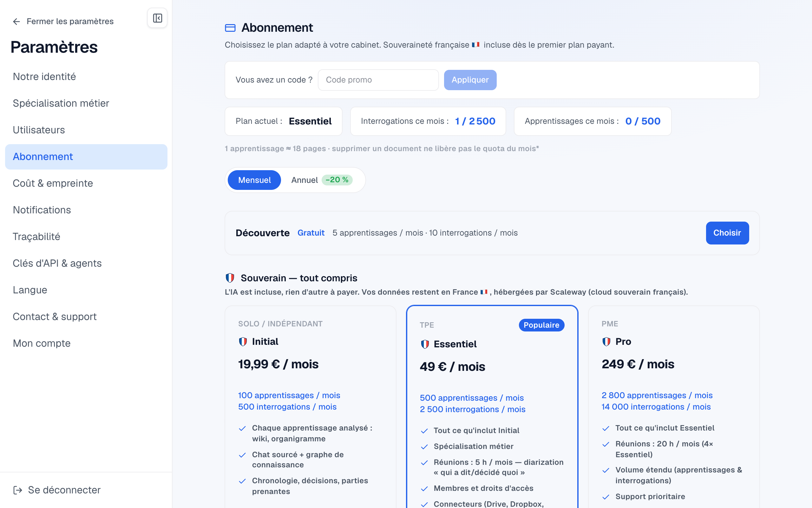Collapse the sidebar with the panel icon
812x508 pixels.
[x=157, y=18]
